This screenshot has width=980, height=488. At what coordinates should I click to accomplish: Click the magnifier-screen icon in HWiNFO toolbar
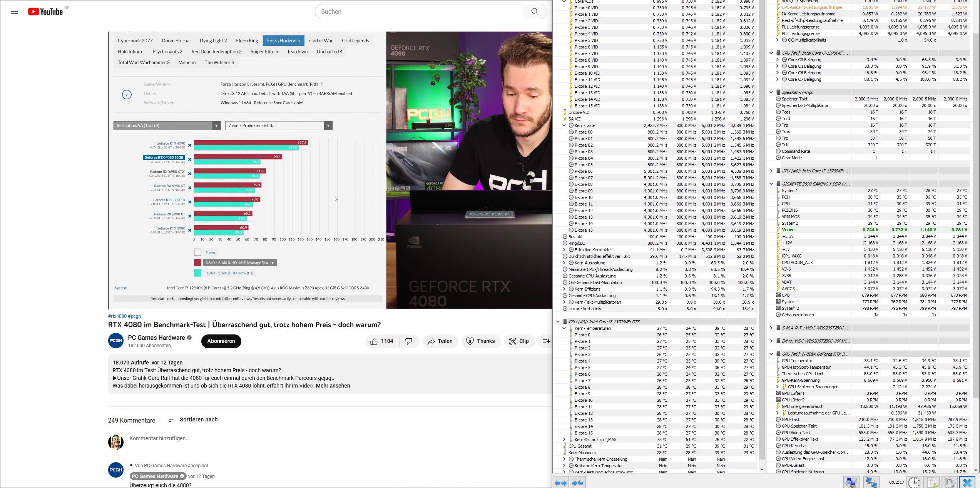coord(851,482)
